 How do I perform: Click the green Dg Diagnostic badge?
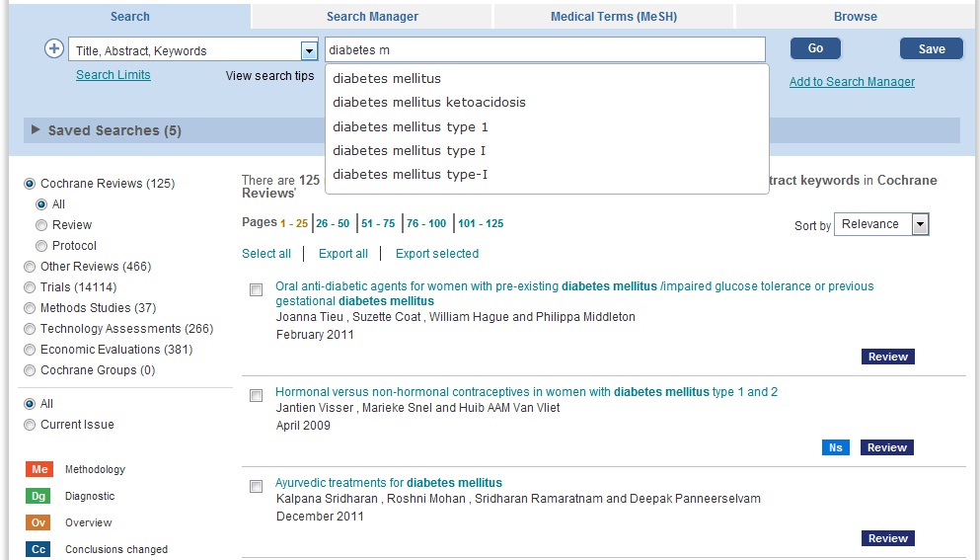click(38, 497)
